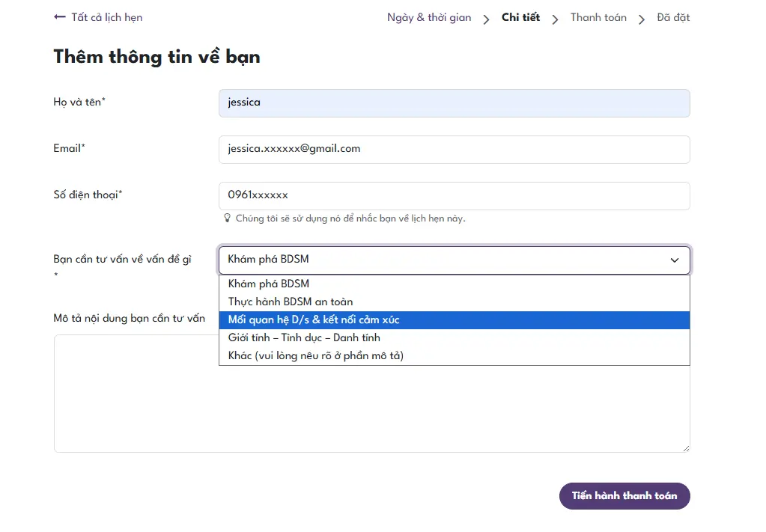Screen dimensions: 766x532
Task: Click the chevron arrow in consultation dropdown
Action: point(674,260)
